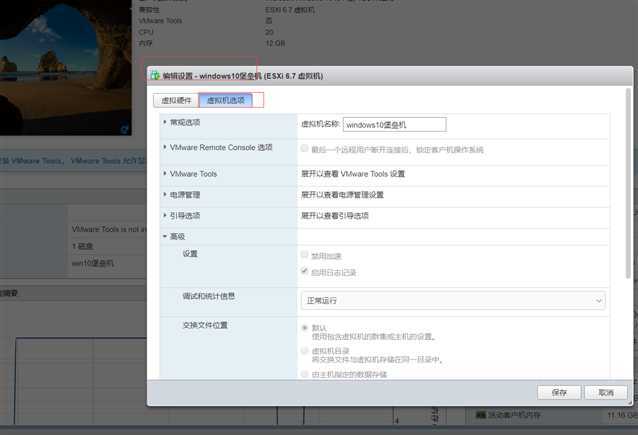Click the 12 GB memory value
The width and height of the screenshot is (638, 435).
(275, 43)
